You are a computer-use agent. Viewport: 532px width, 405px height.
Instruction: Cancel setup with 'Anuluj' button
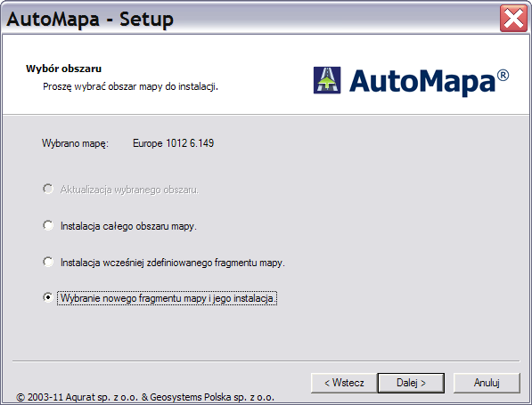pos(487,383)
